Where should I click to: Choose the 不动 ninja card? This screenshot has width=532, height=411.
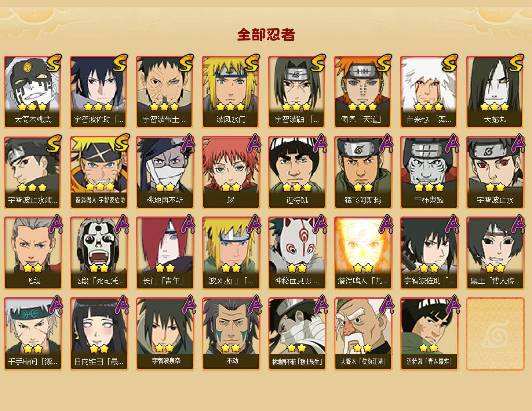click(231, 334)
